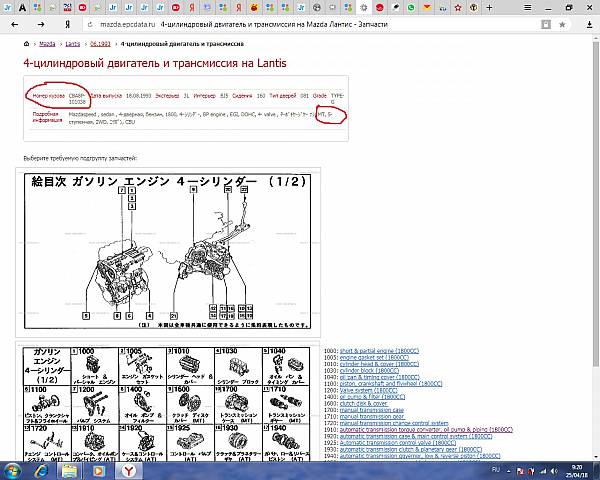Select the 1700 transmission case thumbnail cell
Viewport: 600px width, 480px height.
pyautogui.click(x=238, y=405)
